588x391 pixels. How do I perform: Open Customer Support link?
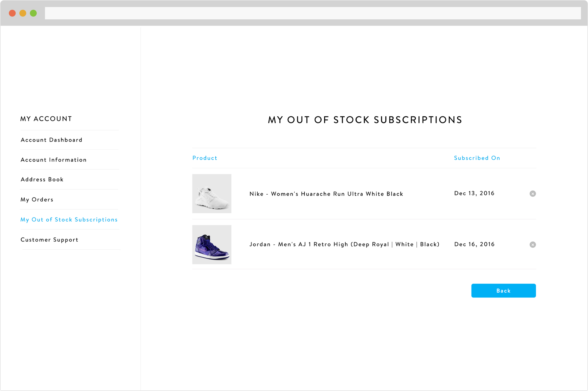[50, 240]
